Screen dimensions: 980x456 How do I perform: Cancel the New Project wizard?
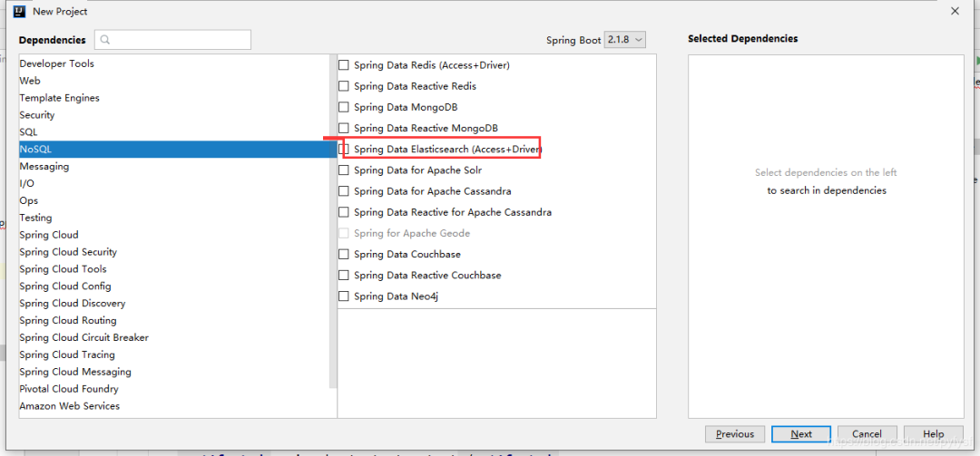[867, 434]
